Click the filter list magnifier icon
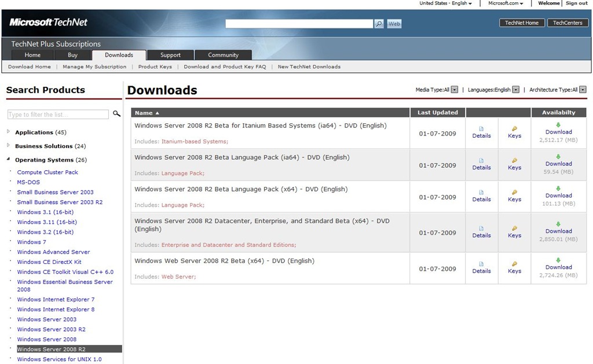This screenshot has height=364, width=593. pyautogui.click(x=116, y=113)
